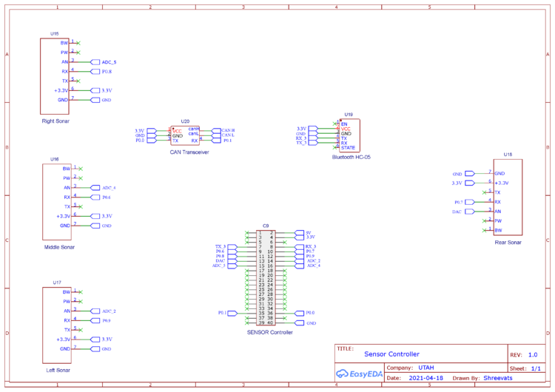Select the no-connect mark on U18 TX pin

point(485,193)
